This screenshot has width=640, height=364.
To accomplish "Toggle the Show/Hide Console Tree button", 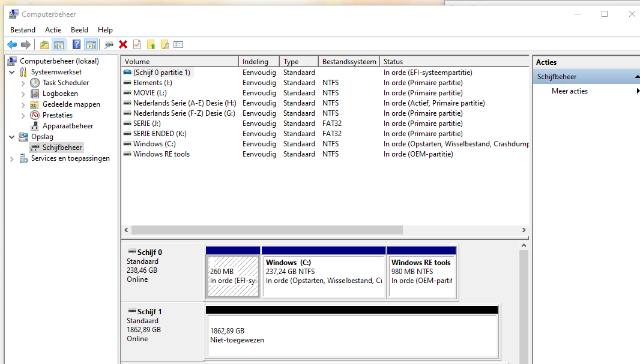I will pyautogui.click(x=58, y=44).
